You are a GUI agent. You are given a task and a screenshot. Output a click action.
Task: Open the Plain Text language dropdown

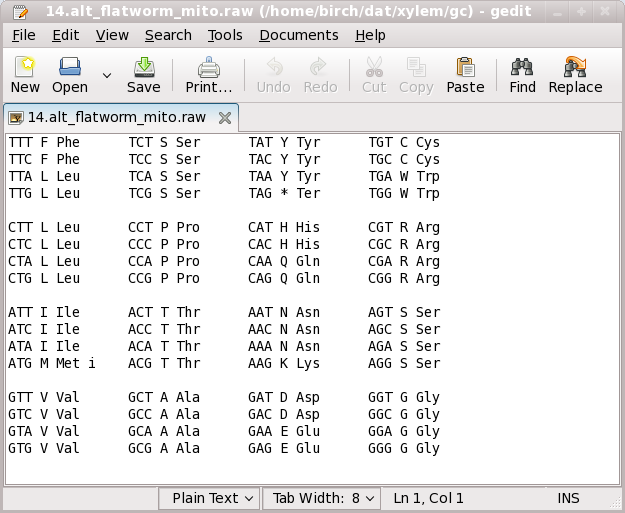[209, 498]
